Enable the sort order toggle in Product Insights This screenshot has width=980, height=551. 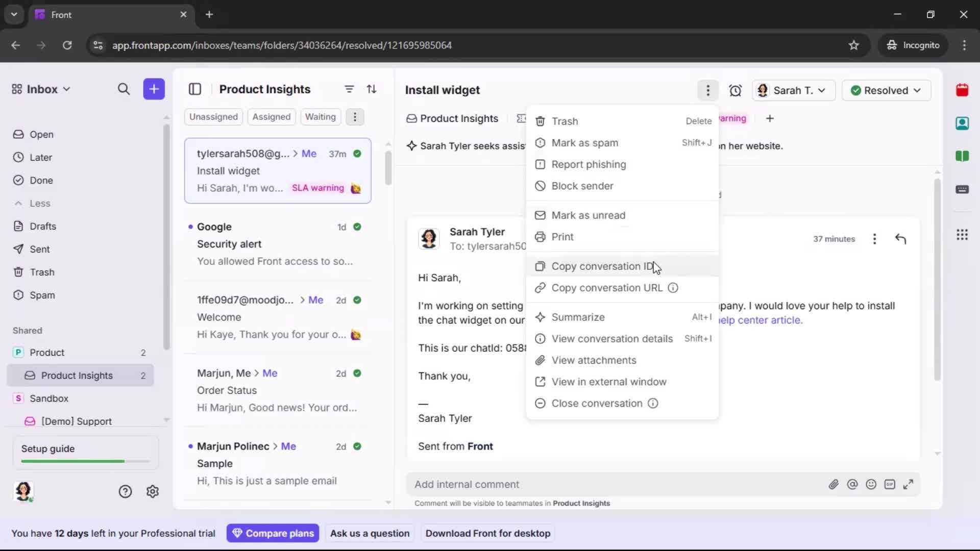pos(372,89)
